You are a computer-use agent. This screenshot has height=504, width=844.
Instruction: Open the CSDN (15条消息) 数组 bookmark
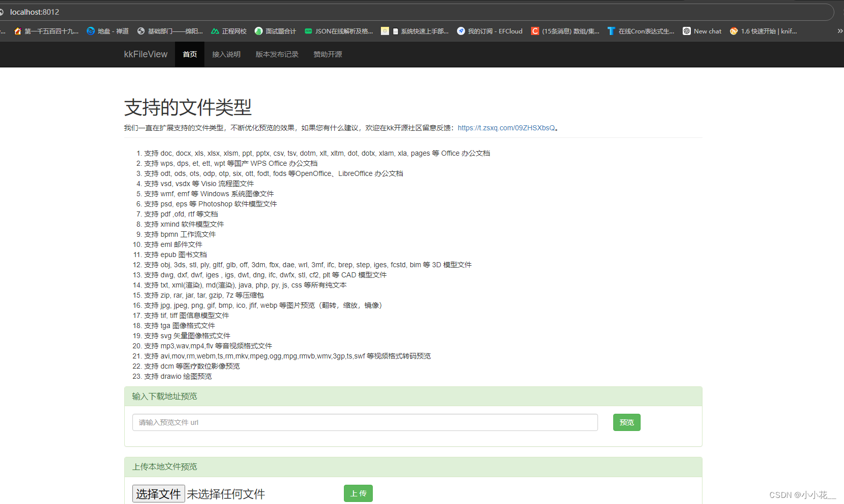(565, 31)
